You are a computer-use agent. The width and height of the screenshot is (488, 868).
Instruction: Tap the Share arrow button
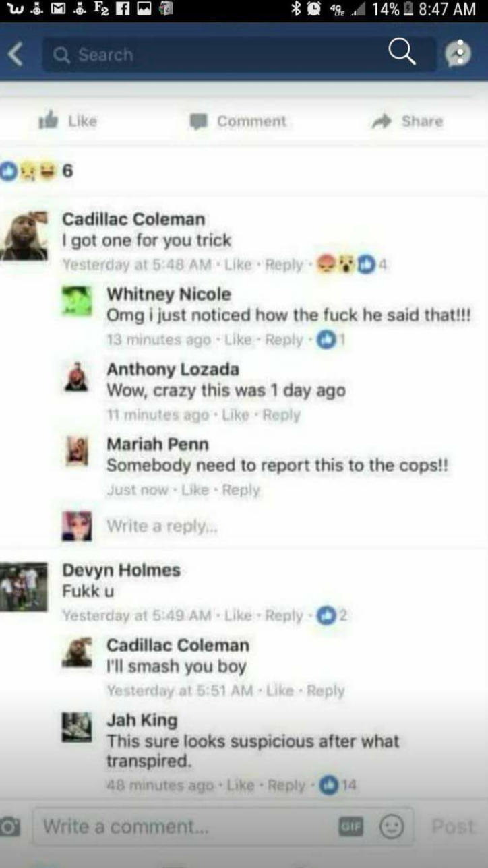tap(408, 121)
